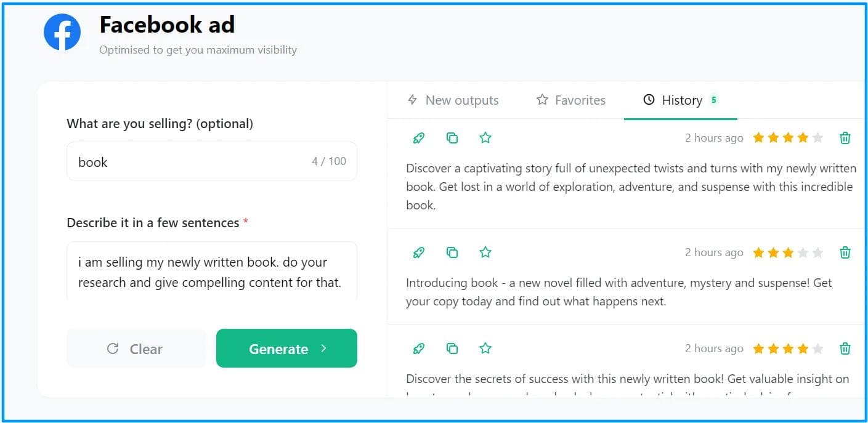
Task: Favorite the third history output with star
Action: (x=485, y=348)
